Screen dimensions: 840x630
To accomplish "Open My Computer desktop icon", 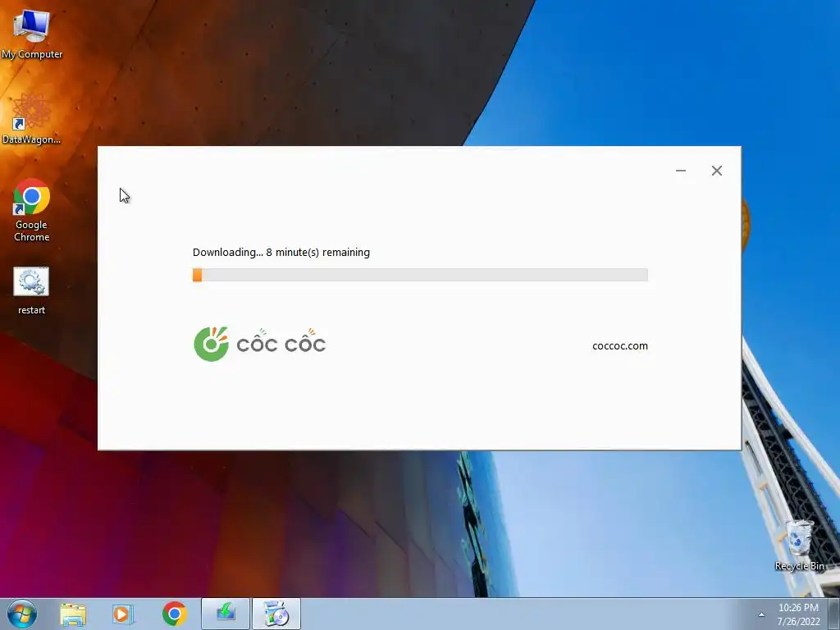I will pyautogui.click(x=32, y=33).
